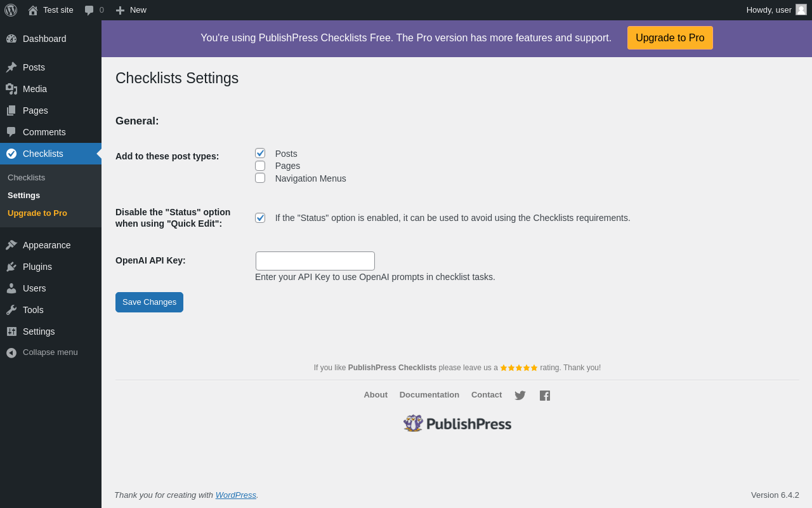Open the Contact footer link

click(487, 395)
